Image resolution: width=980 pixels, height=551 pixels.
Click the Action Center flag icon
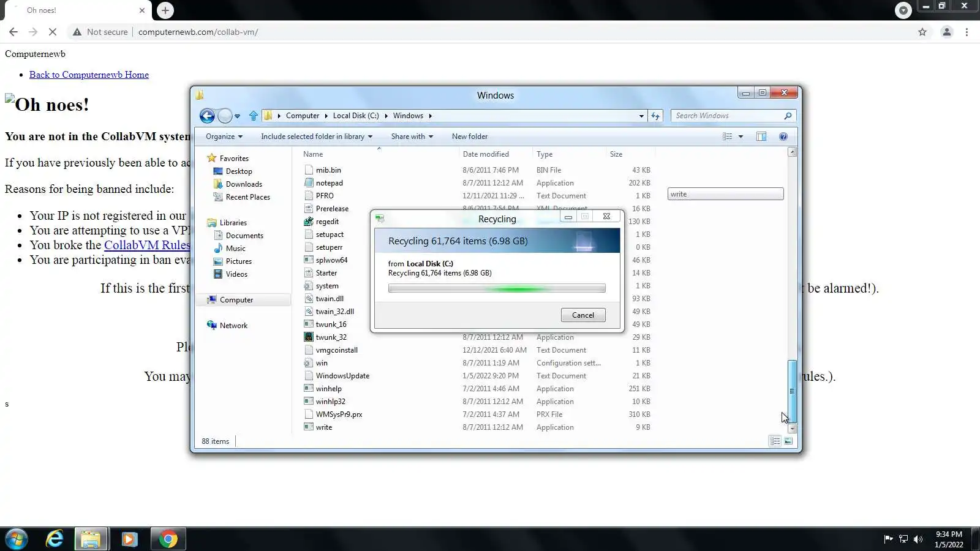point(888,539)
